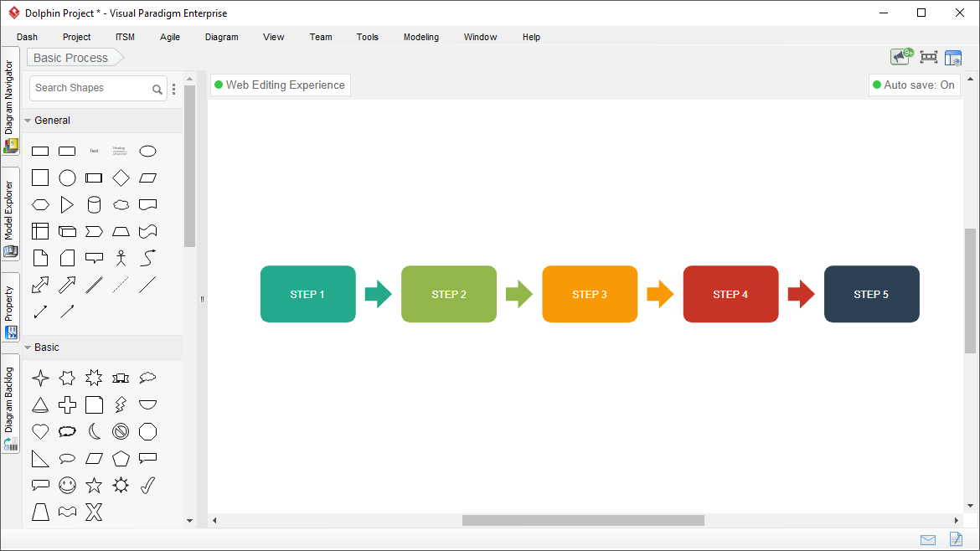Select the STEP 1 teal box
This screenshot has width=980, height=551.
pos(308,294)
